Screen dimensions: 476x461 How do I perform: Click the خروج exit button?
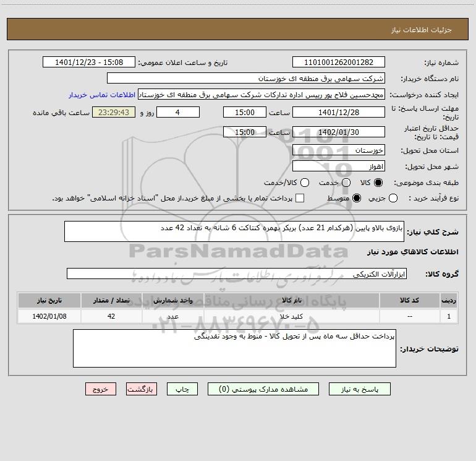[x=101, y=389]
